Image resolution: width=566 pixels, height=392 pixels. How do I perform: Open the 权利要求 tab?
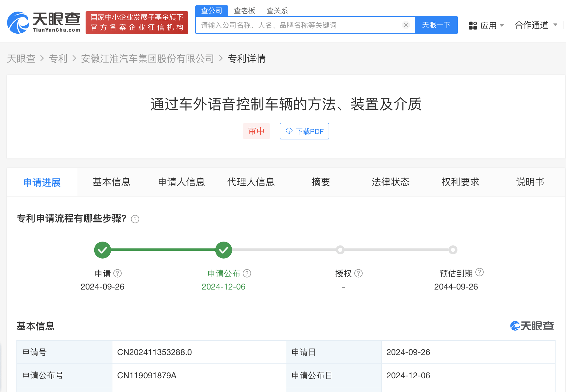click(460, 182)
